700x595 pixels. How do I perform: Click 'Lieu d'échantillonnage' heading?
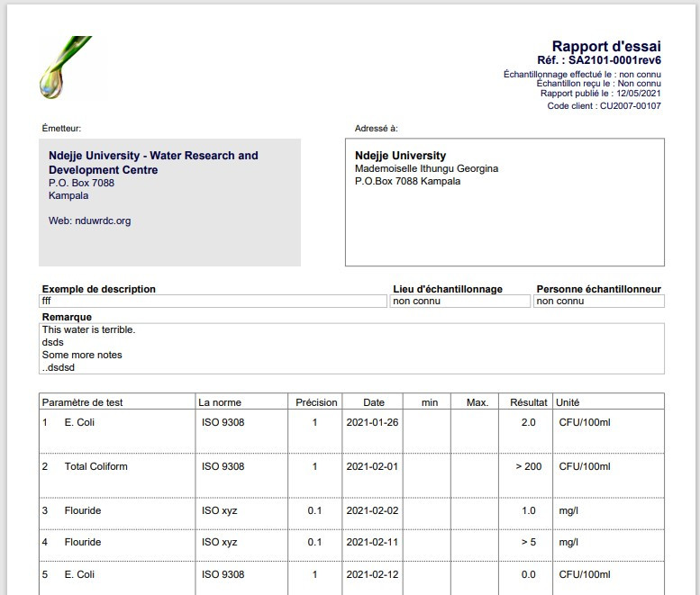[448, 289]
